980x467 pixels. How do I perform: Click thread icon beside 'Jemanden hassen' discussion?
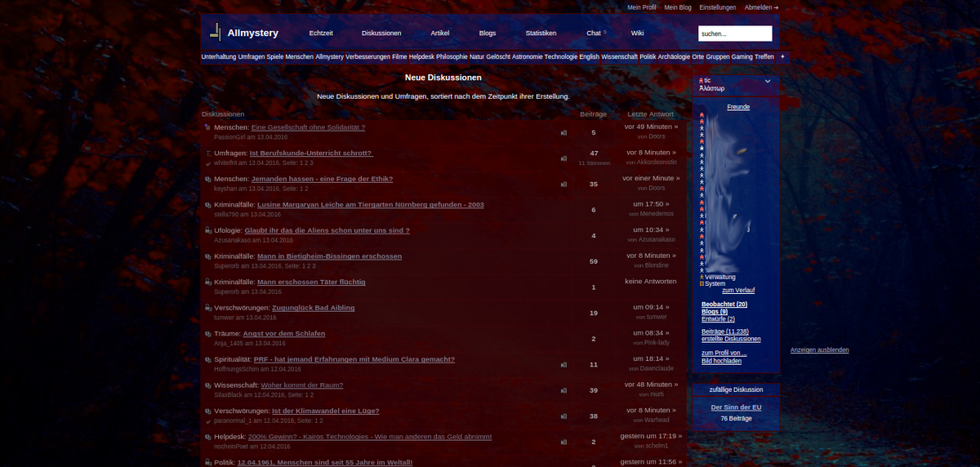(x=208, y=179)
